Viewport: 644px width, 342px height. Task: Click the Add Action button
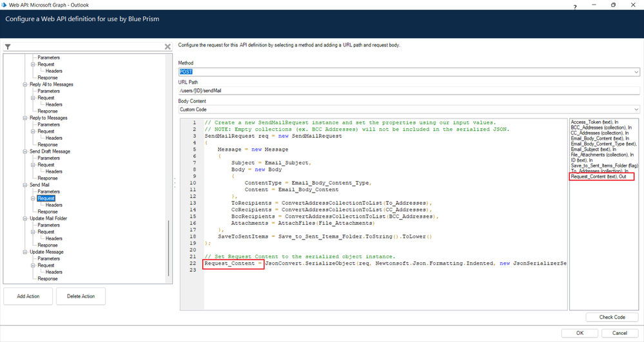(x=28, y=296)
